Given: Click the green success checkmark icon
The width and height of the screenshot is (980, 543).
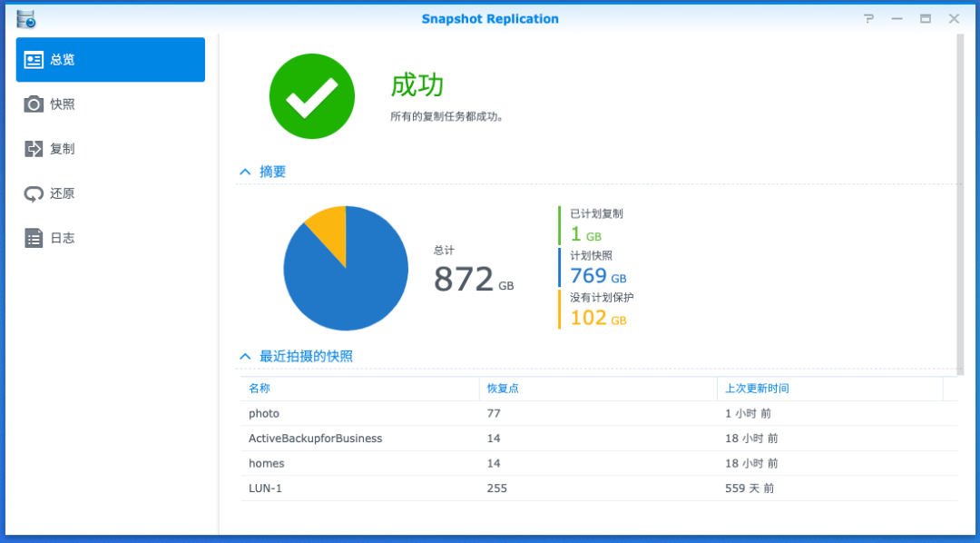Looking at the screenshot, I should 311,96.
